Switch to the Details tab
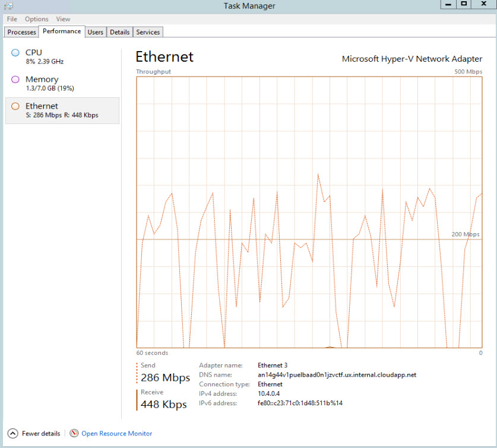 [119, 32]
